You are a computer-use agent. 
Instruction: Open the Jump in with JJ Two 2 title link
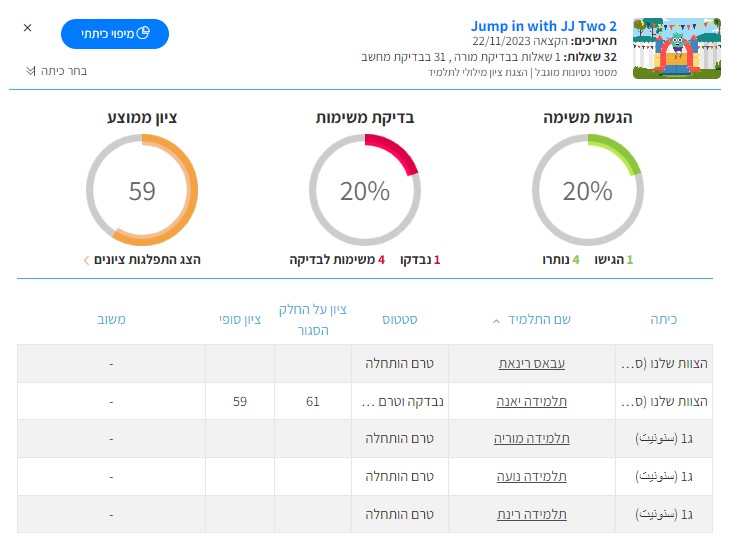543,26
